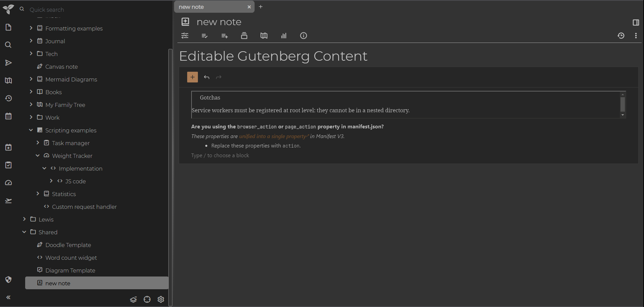Screen dimensions: 644x307
Task: Expand the Statistics node
Action: [38, 194]
